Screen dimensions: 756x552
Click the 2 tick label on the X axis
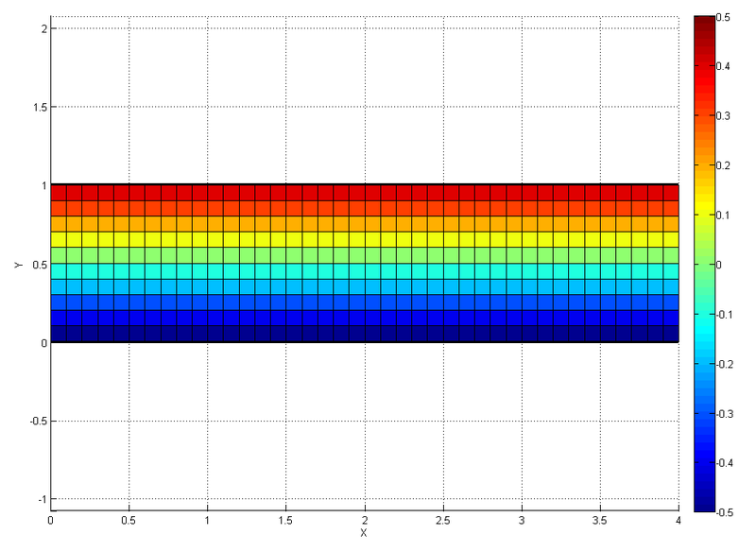(364, 522)
